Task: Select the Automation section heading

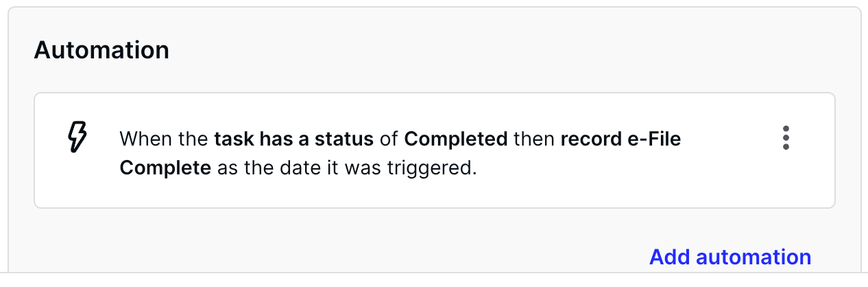Action: [101, 50]
